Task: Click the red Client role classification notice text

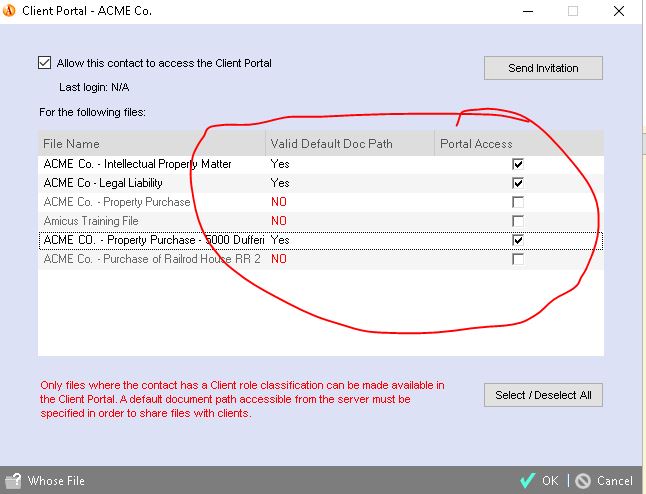Action: [x=242, y=399]
